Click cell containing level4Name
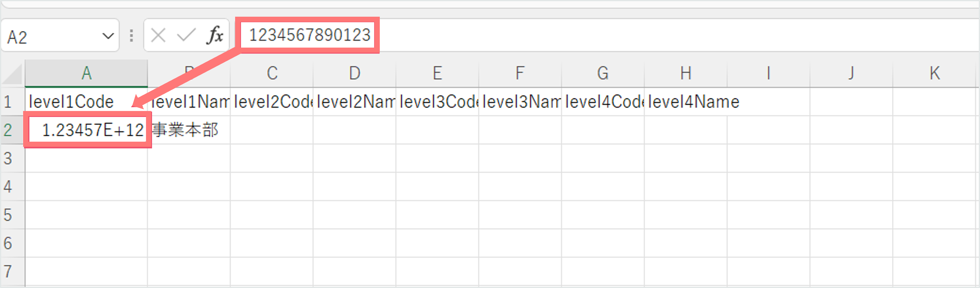Image resolution: width=980 pixels, height=288 pixels. 686,102
